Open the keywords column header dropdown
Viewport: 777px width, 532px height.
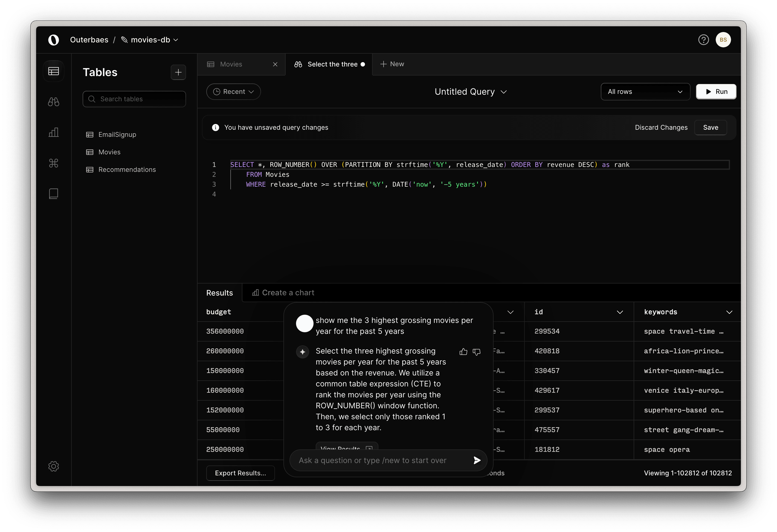click(x=729, y=312)
